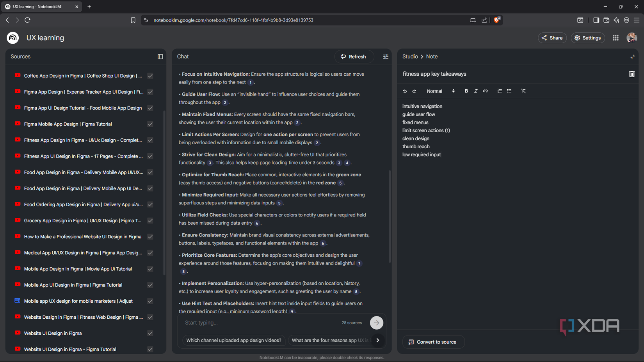
Task: Open Food Ordering App Design source
Action: pos(83,204)
